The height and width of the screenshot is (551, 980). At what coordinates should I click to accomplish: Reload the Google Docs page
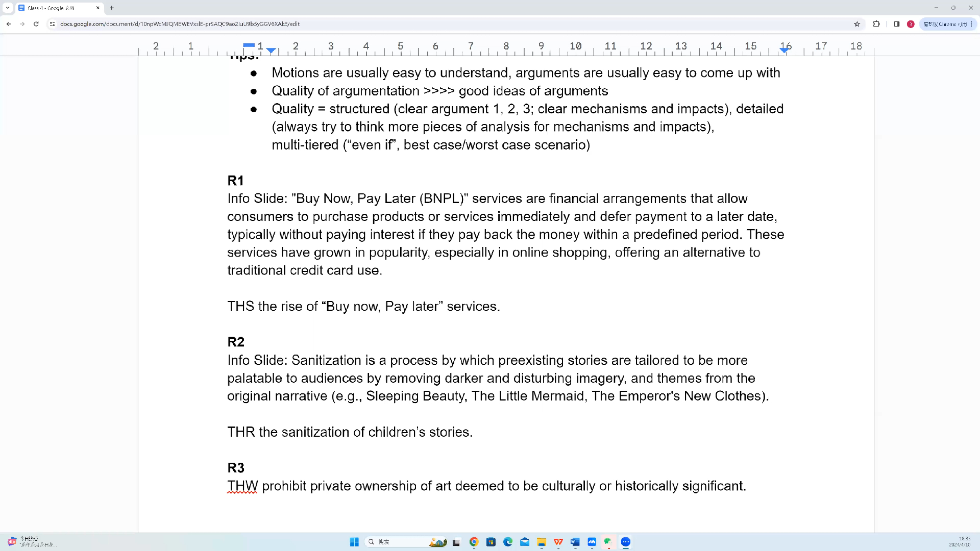(x=36, y=24)
